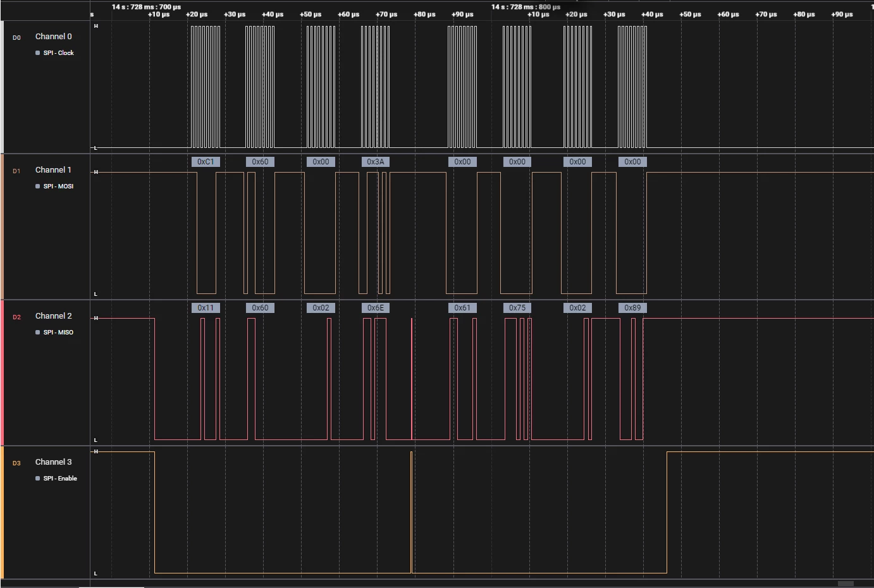The height and width of the screenshot is (588, 874).
Task: Click the 14 s : 728 ms : 700 µs time marker
Action: click(146, 7)
